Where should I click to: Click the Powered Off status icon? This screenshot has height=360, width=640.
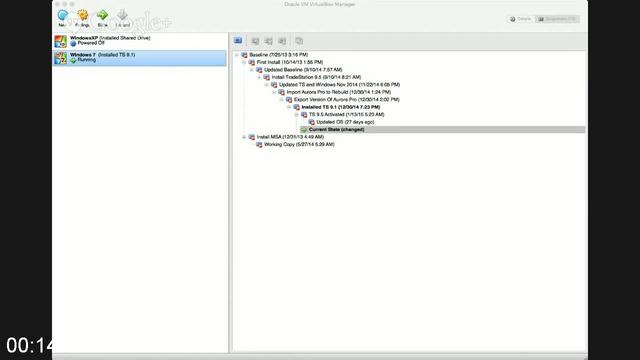73,43
